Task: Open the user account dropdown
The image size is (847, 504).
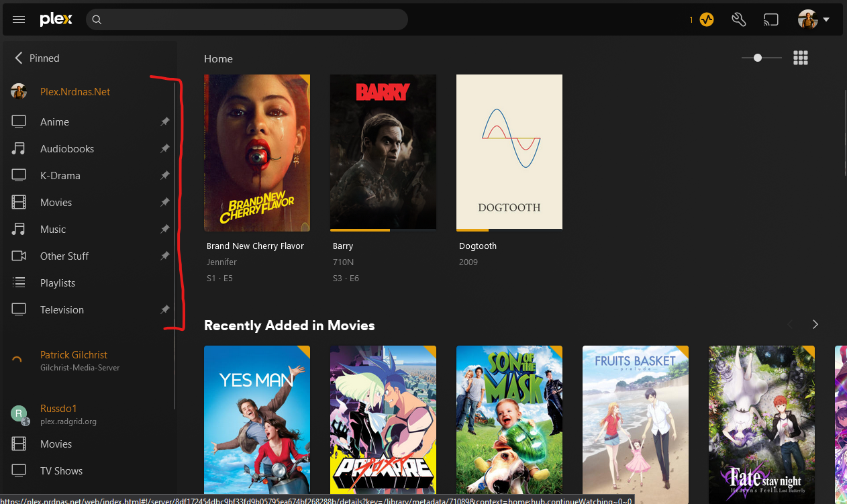Action: tap(813, 19)
